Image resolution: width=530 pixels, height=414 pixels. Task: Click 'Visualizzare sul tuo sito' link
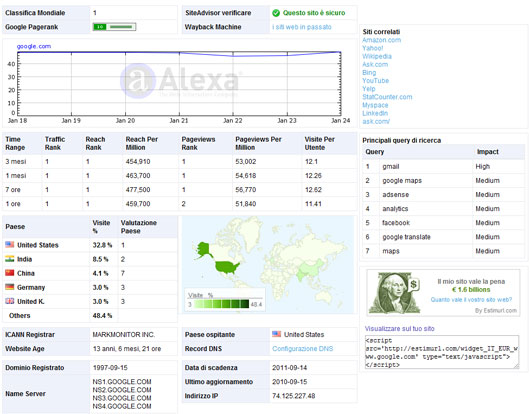coord(400,328)
